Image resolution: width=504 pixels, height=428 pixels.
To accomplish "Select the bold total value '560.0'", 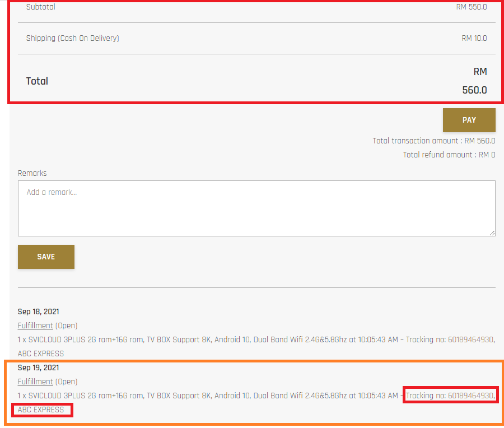I will coord(474,90).
